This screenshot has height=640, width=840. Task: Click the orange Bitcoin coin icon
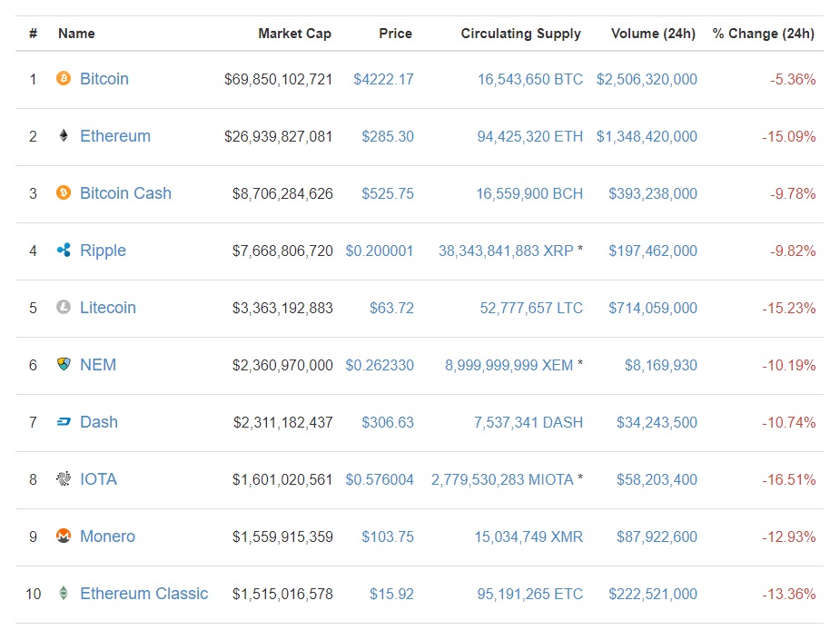click(64, 78)
